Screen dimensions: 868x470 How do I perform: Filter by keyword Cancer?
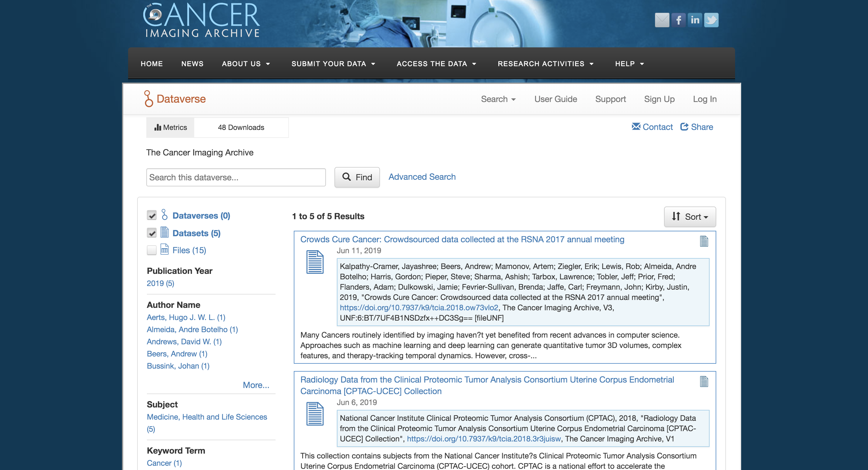click(x=164, y=463)
